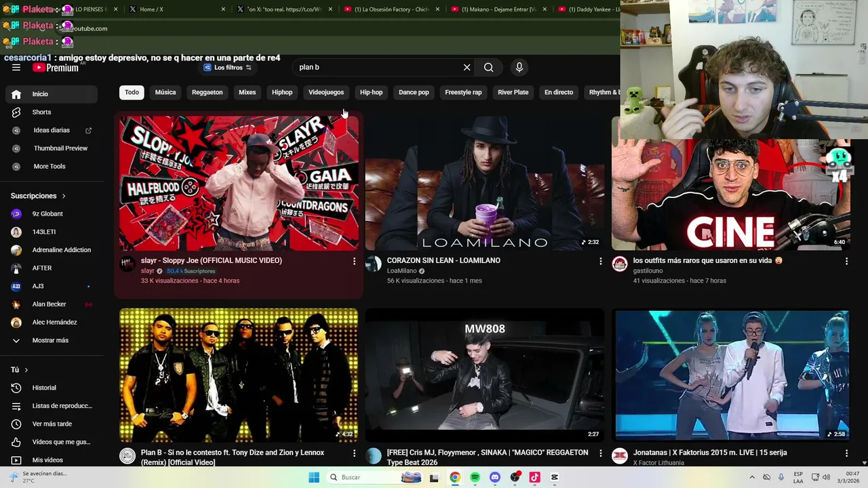Expand the Suscripciones section chevron
The image size is (868, 488).
(64, 196)
